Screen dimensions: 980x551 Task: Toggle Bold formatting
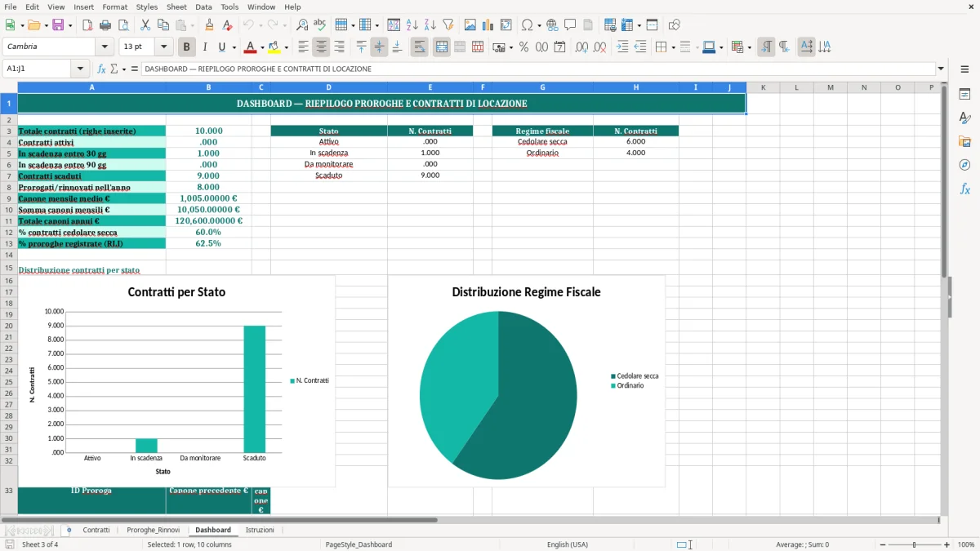pyautogui.click(x=187, y=47)
